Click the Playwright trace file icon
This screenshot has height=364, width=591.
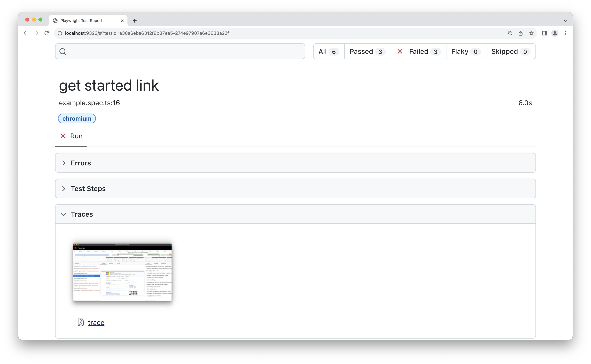point(80,322)
